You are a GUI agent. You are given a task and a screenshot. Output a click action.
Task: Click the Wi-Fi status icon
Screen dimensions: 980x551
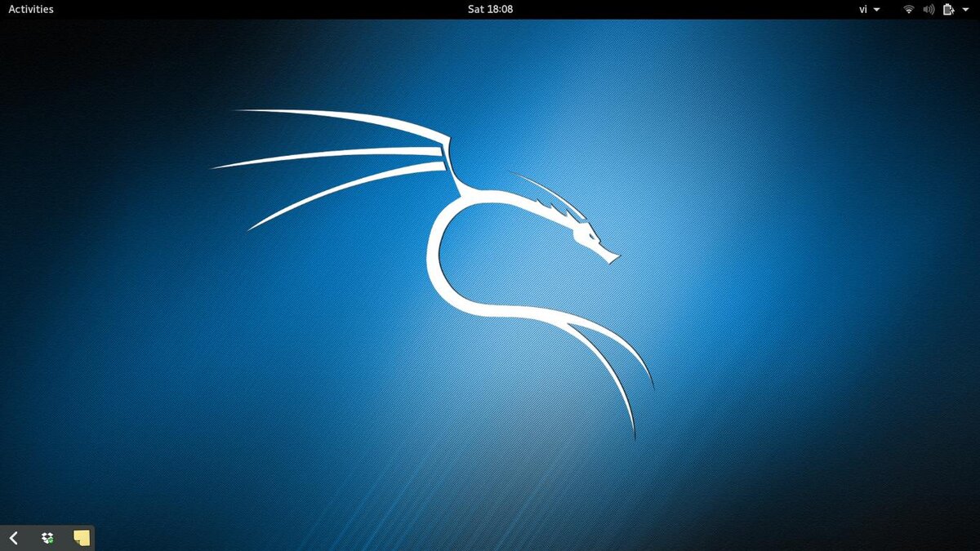(909, 9)
